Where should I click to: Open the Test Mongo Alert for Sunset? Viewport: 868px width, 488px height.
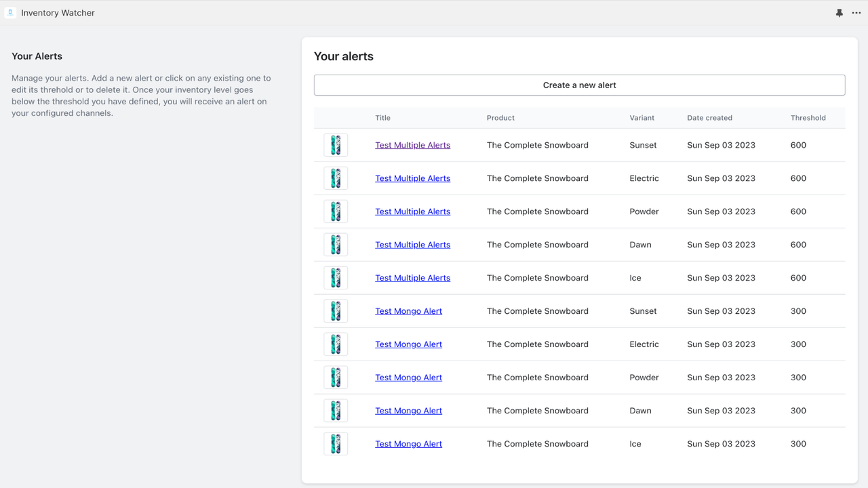tap(408, 310)
